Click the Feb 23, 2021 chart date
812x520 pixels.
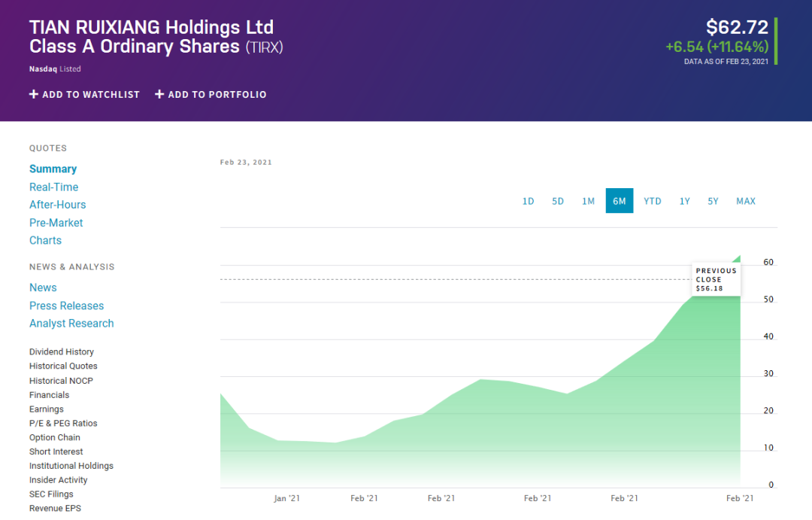click(x=246, y=163)
